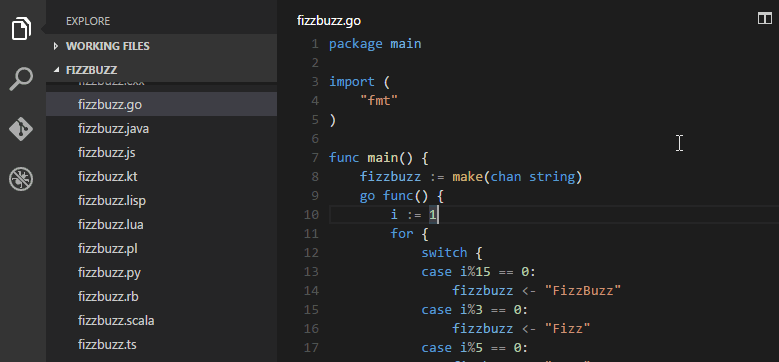Open the Explorer view icon
This screenshot has height=362, width=779.
tap(21, 28)
